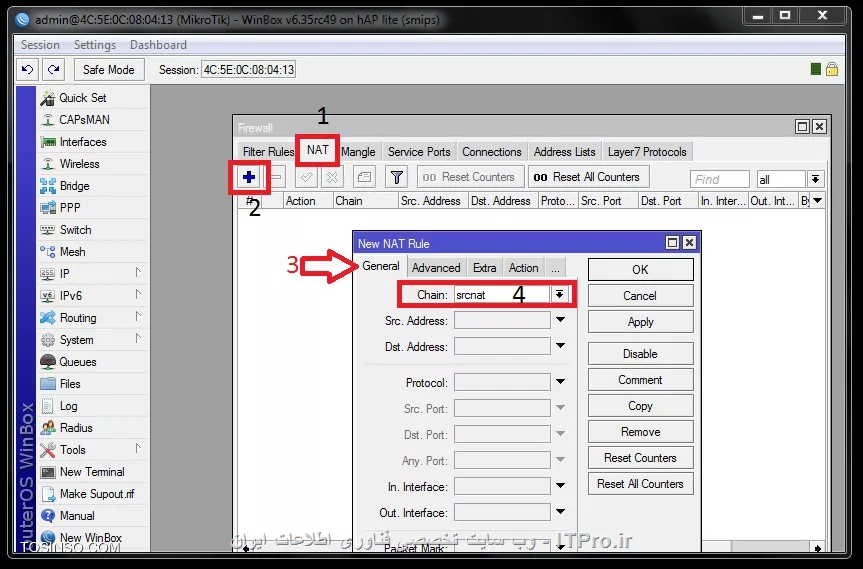Open Log in the sidebar

(x=68, y=406)
